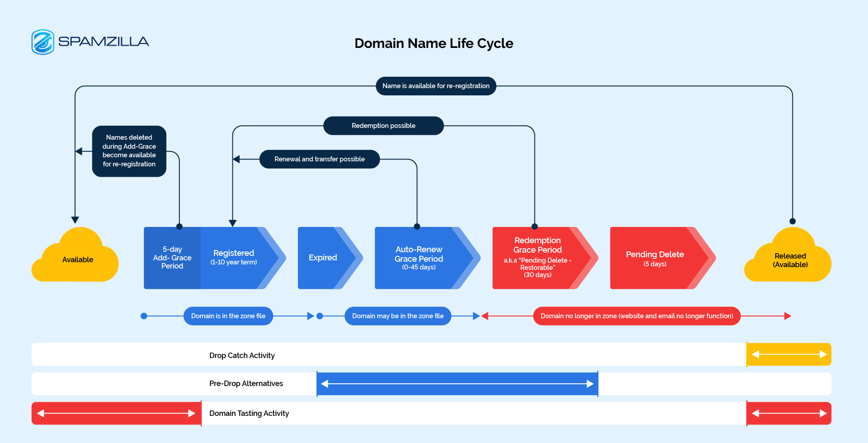Click the blue Pre-Drop Alternatives range bar

coord(458,384)
